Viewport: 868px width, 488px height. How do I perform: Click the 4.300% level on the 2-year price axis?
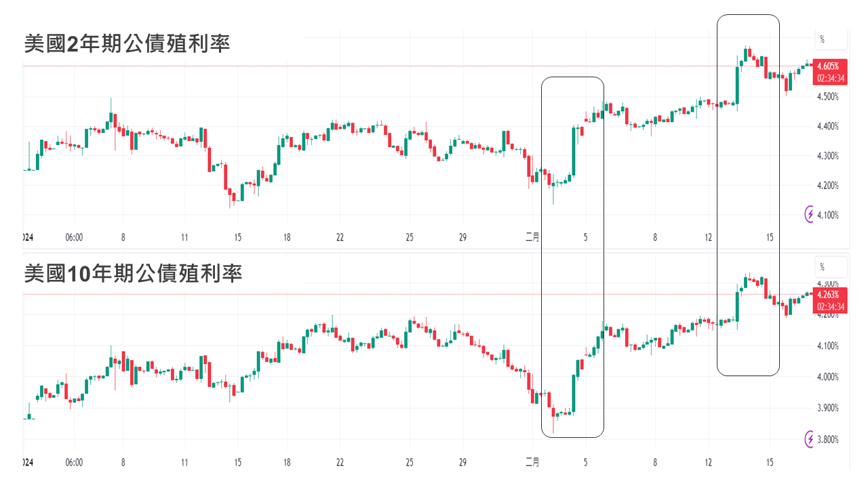coord(827,156)
